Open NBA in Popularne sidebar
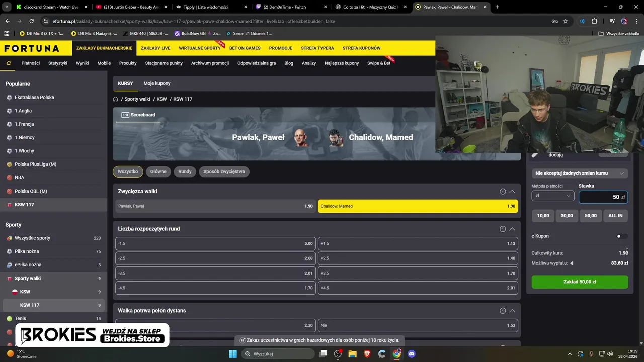 pos(52,177)
